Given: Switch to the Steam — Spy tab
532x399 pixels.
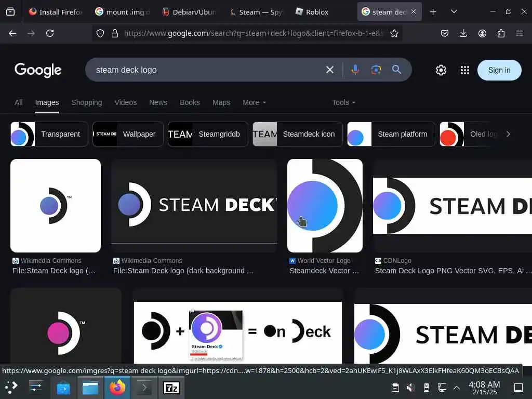Looking at the screenshot, I should pyautogui.click(x=256, y=12).
